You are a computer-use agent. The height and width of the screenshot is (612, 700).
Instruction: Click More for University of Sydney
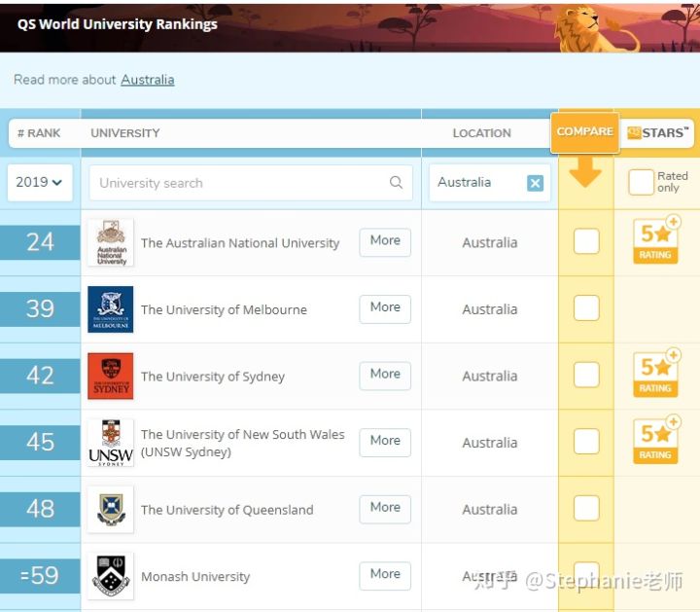pos(385,376)
